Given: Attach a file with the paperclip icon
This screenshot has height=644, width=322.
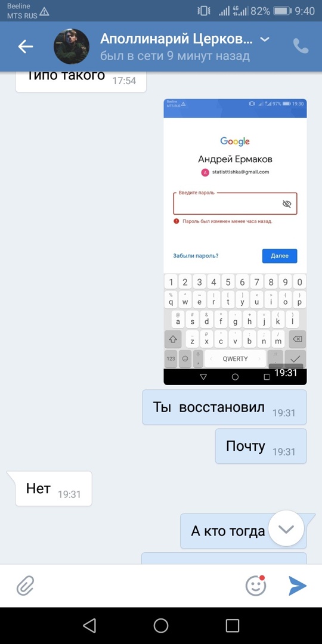Looking at the screenshot, I should click(x=26, y=586).
